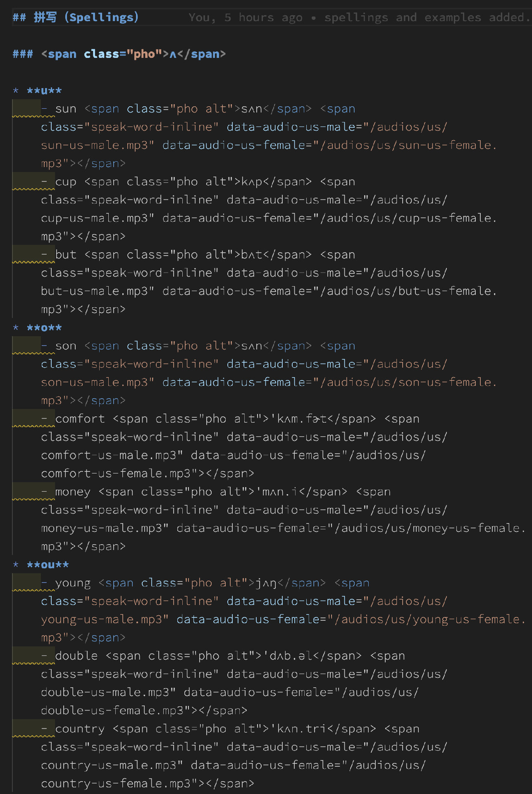
Task: Click the word "sun" at list item start
Action: pyautogui.click(x=66, y=109)
